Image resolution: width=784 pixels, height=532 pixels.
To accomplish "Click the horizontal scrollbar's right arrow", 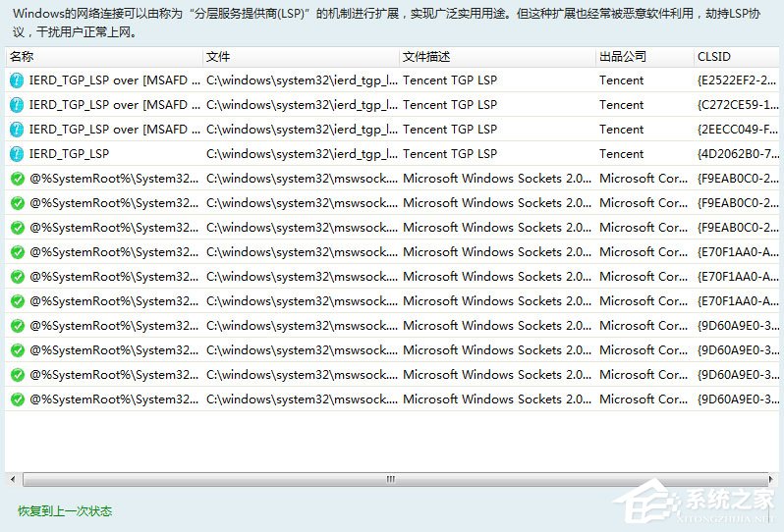I will point(771,479).
